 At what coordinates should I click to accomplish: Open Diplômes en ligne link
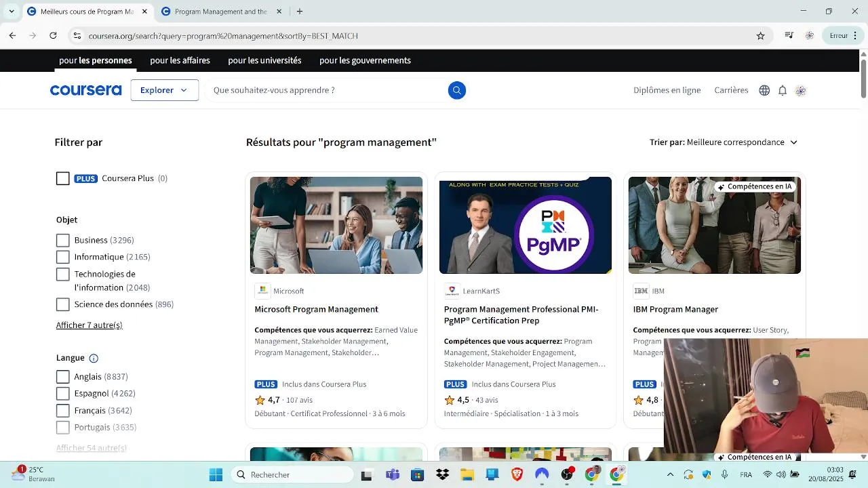667,90
